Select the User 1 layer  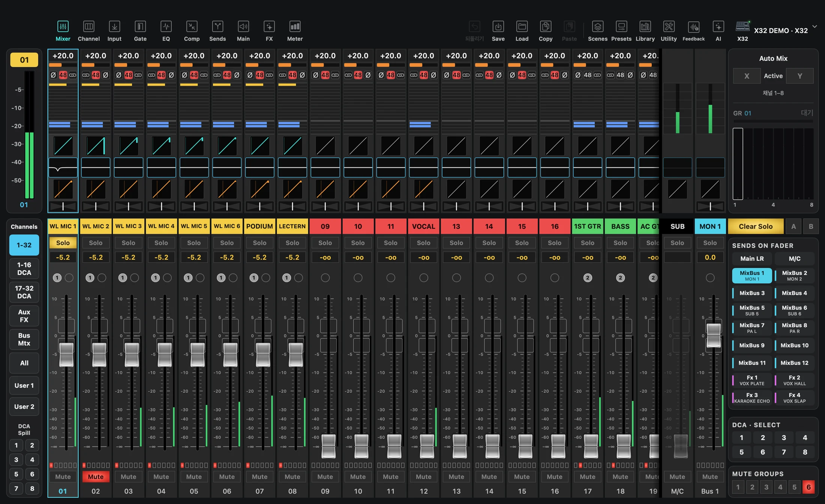pyautogui.click(x=24, y=386)
